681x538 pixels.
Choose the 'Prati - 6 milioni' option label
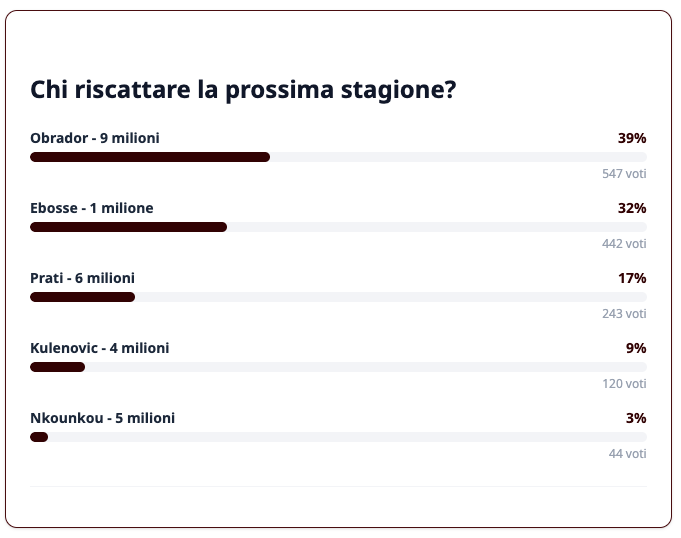[x=83, y=278]
